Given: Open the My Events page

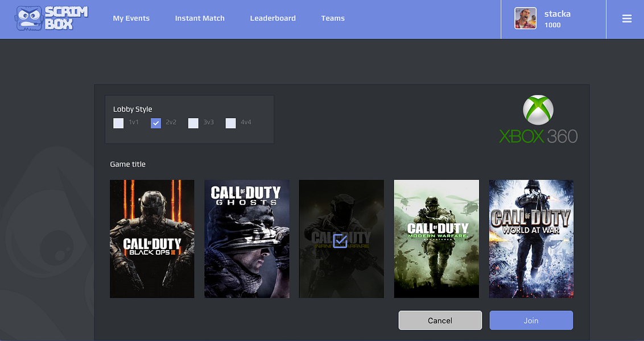Looking at the screenshot, I should click(x=131, y=18).
